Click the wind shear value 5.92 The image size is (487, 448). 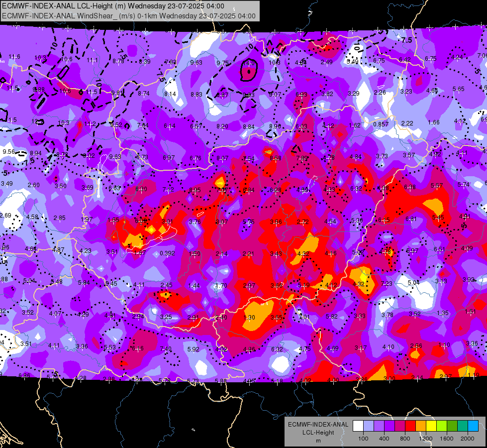[193, 349]
